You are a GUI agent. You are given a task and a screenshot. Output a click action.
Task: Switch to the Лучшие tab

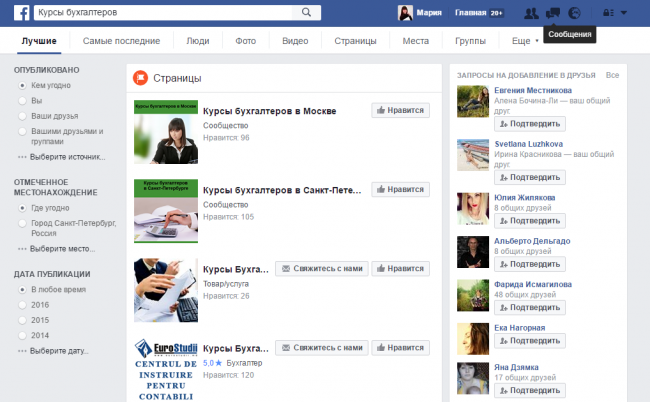point(39,41)
